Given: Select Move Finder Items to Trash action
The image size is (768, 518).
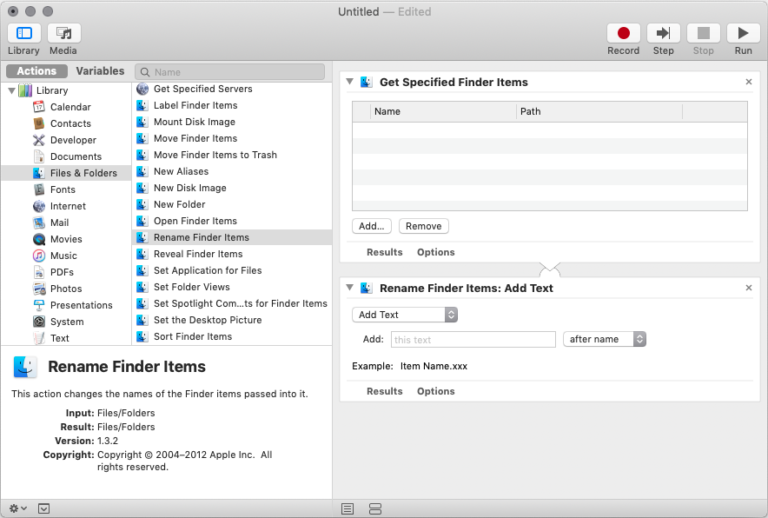Looking at the screenshot, I should [232, 155].
